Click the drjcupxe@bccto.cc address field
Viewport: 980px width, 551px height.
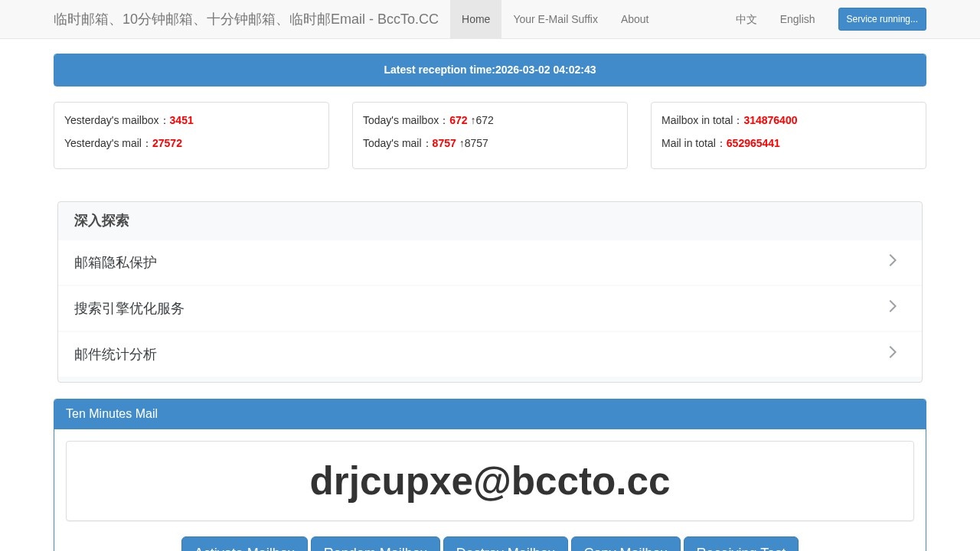pyautogui.click(x=490, y=481)
